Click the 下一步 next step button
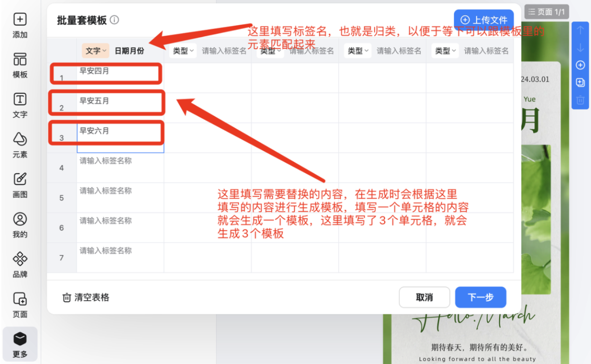The image size is (591, 364). pos(480,297)
